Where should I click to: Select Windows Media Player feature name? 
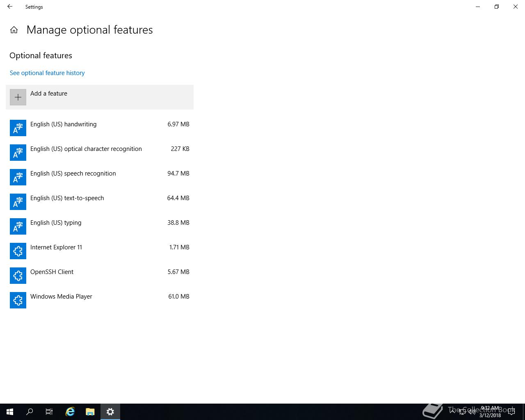point(61,297)
